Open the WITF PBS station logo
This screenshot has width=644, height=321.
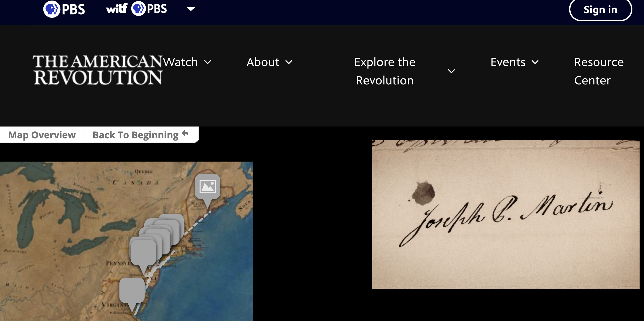pyautogui.click(x=136, y=9)
